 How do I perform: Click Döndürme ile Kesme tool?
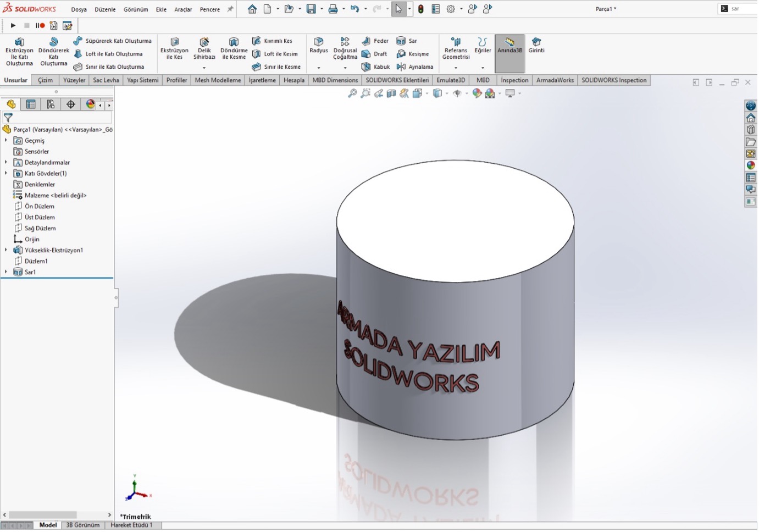tap(234, 49)
